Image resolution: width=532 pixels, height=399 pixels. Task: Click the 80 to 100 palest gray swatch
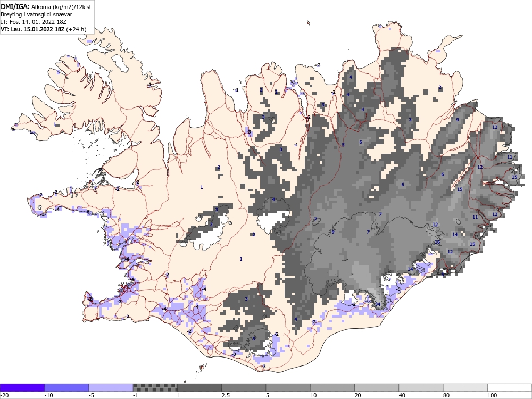(x=465, y=387)
